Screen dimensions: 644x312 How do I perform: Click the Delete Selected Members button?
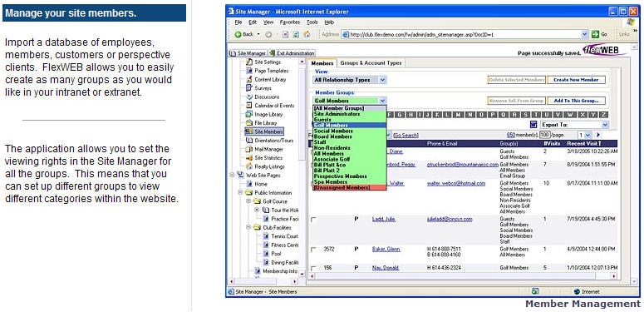click(x=517, y=80)
